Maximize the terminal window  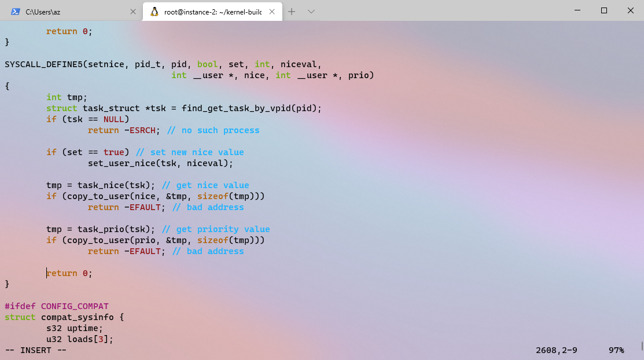pos(603,10)
